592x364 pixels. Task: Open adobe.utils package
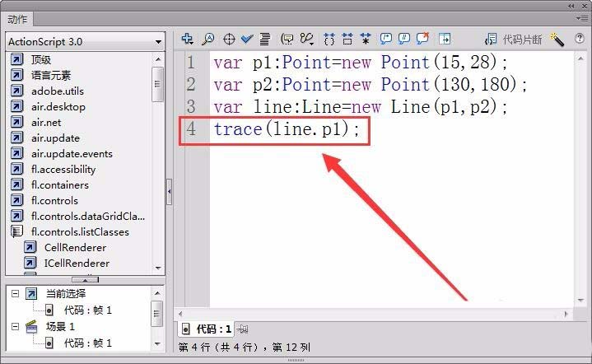point(58,91)
